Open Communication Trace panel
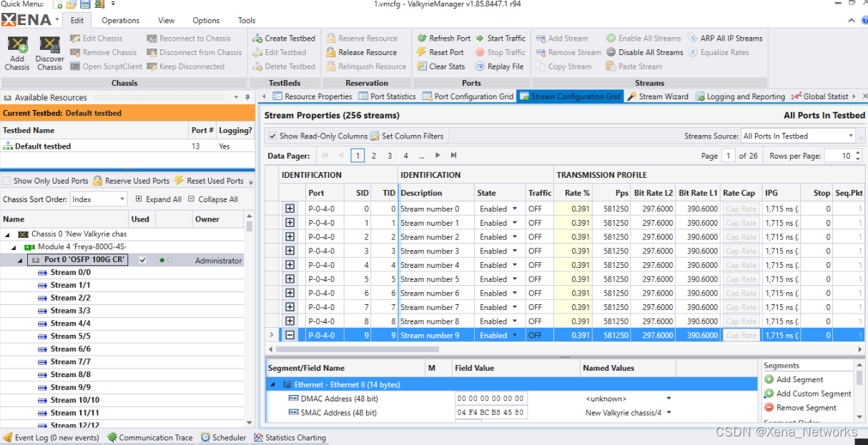 pyautogui.click(x=149, y=437)
